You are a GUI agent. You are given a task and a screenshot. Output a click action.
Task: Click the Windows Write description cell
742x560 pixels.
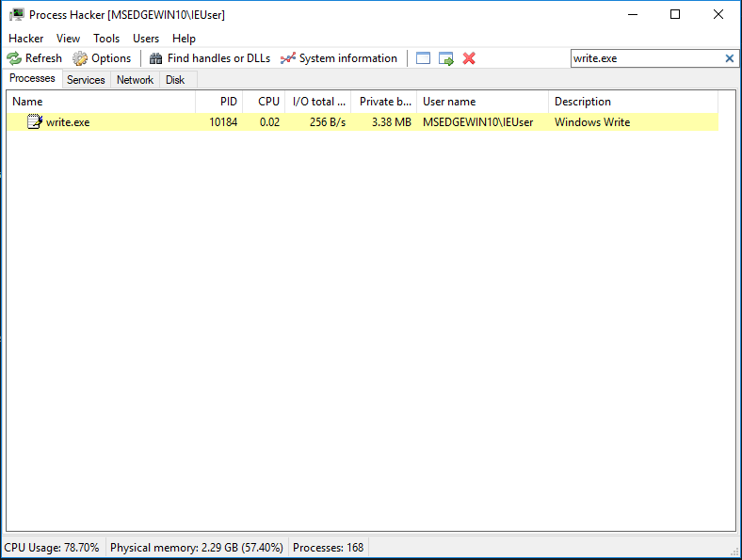point(592,122)
